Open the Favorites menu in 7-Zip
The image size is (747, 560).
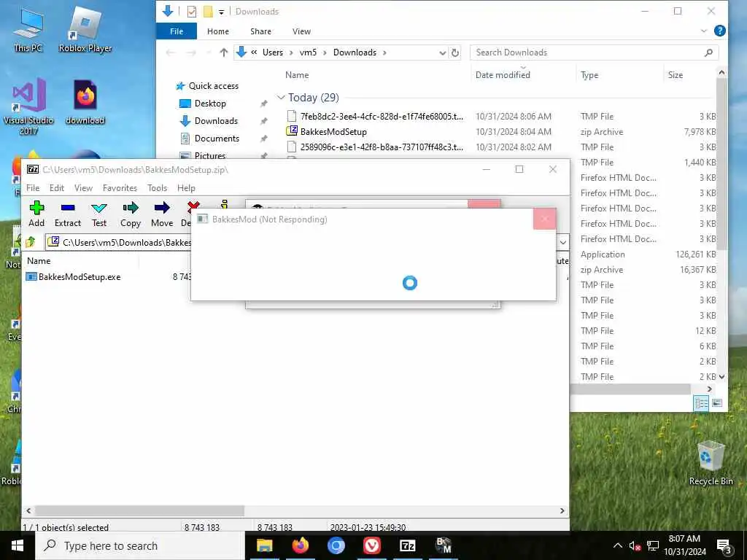point(120,188)
